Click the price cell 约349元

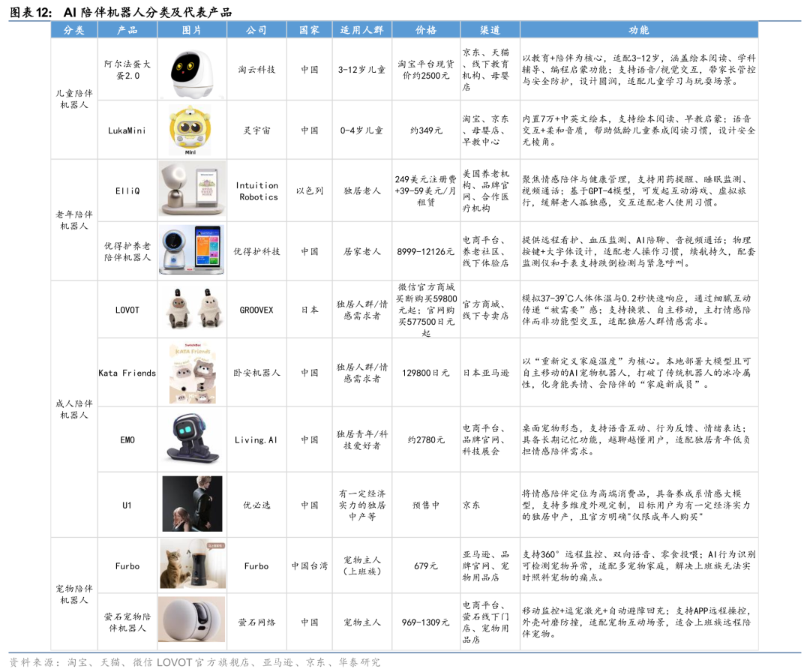coord(426,130)
